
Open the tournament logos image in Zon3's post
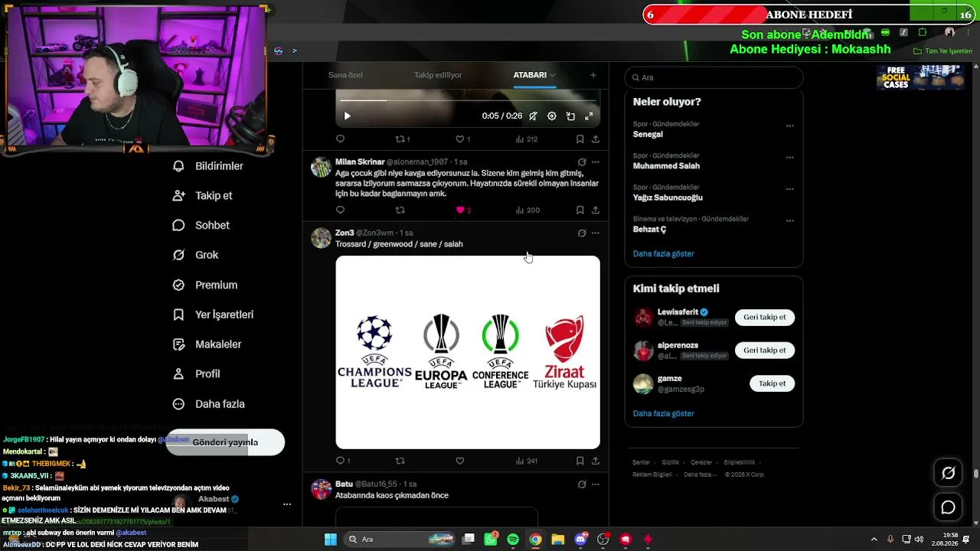468,352
